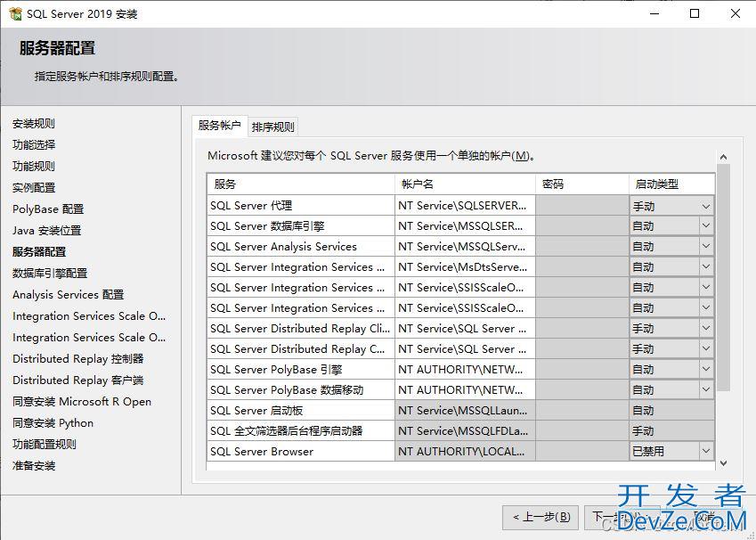
Task: Select 功能配置规则 step
Action: 45,444
